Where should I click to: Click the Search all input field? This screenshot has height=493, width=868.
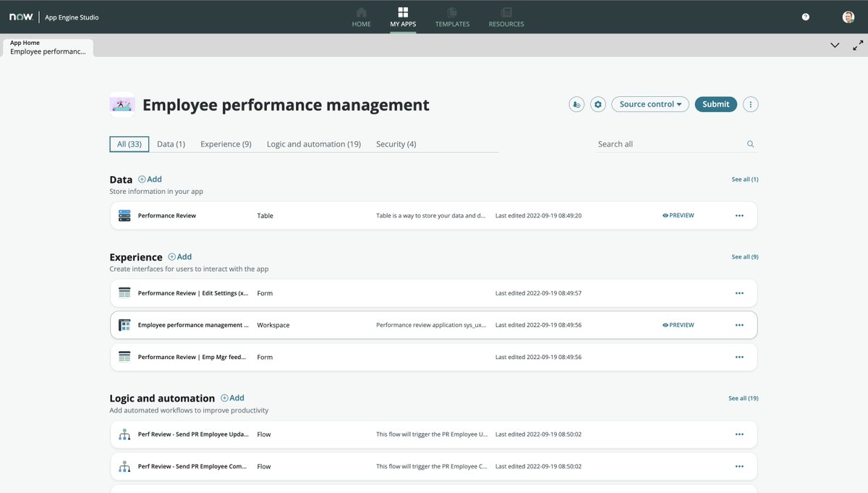pos(669,144)
